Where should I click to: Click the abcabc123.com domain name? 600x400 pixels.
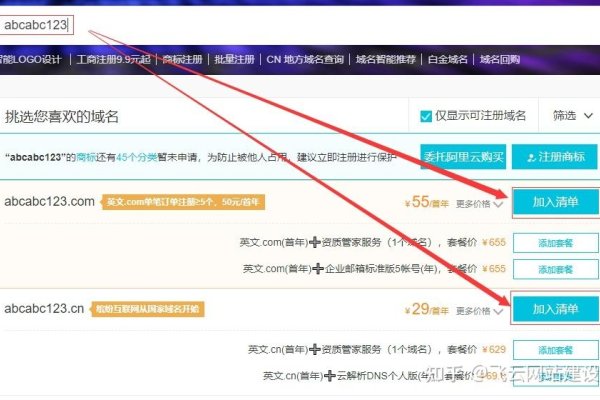(49, 201)
